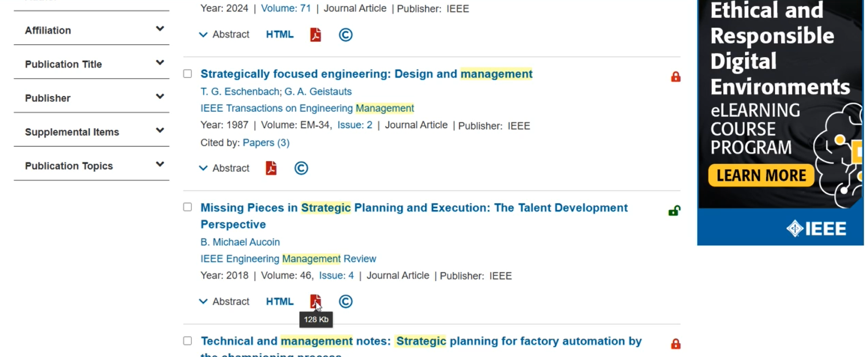Image resolution: width=868 pixels, height=357 pixels.
Task: Check the Technical and management notes checkbox
Action: click(188, 341)
